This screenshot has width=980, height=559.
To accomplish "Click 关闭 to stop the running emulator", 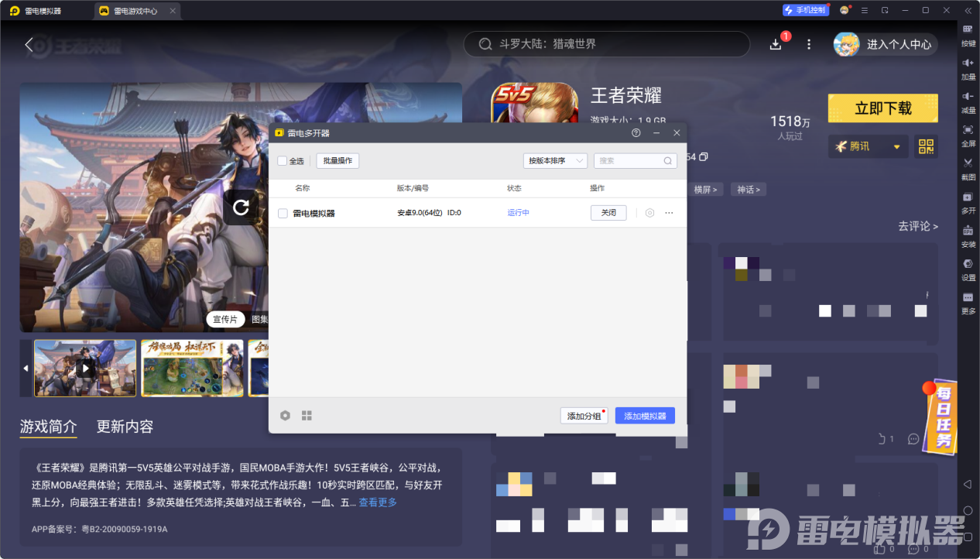I will [x=608, y=212].
